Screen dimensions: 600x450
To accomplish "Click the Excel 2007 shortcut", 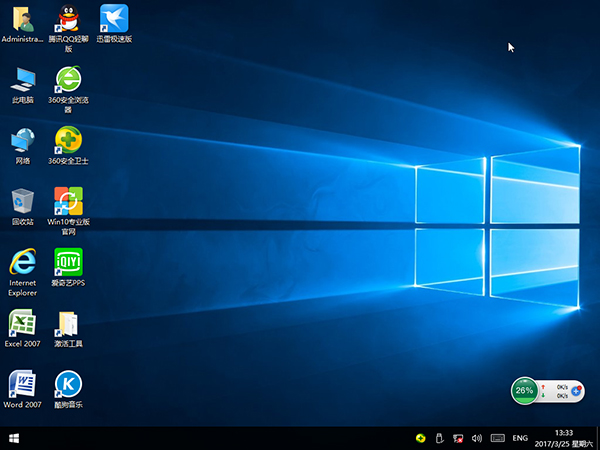I will coord(22,323).
